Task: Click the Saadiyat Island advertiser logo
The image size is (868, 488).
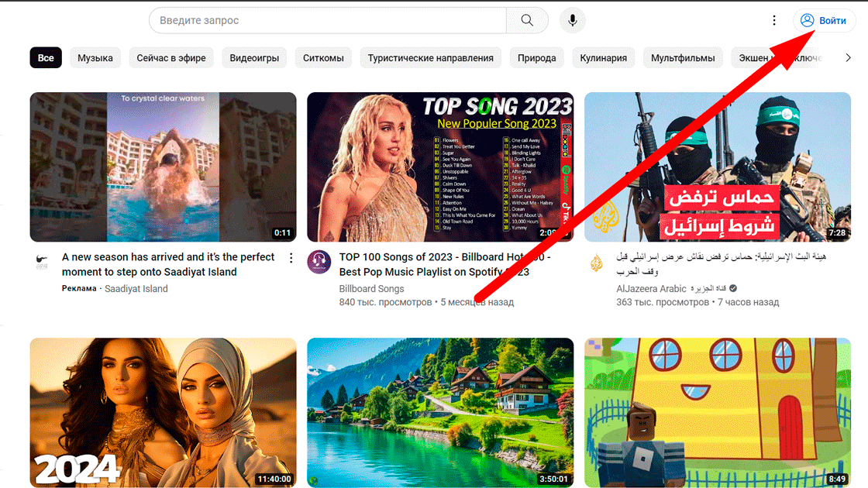Action: coord(42,262)
